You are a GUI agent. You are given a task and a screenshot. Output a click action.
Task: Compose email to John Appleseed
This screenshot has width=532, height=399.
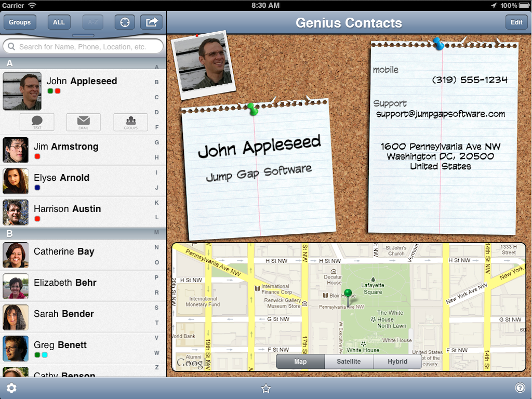tap(84, 122)
